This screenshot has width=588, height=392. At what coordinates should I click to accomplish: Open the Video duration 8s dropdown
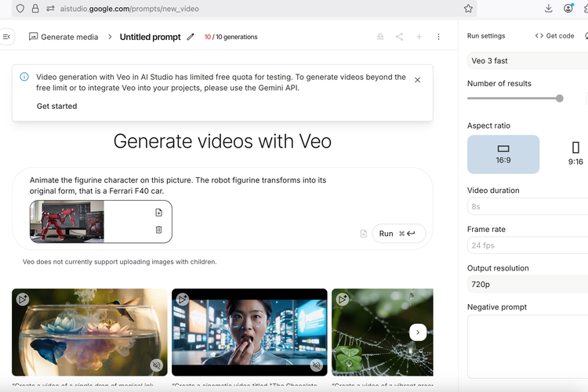pos(528,207)
